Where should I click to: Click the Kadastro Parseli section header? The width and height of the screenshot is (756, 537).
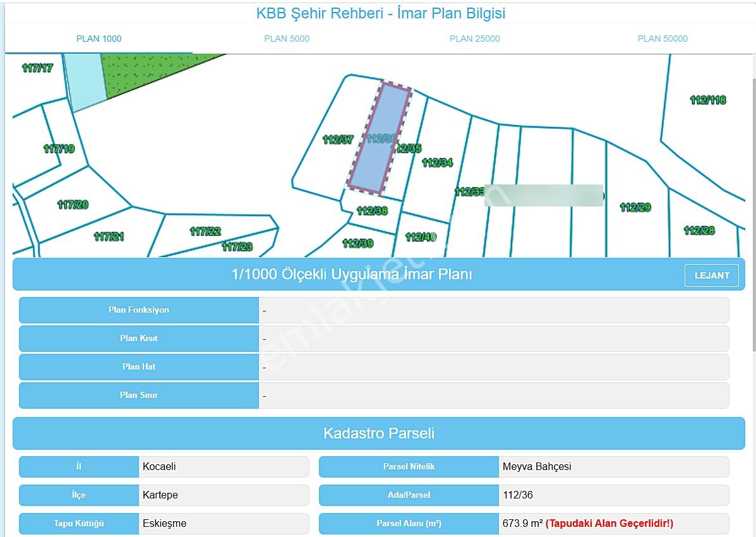[379, 433]
